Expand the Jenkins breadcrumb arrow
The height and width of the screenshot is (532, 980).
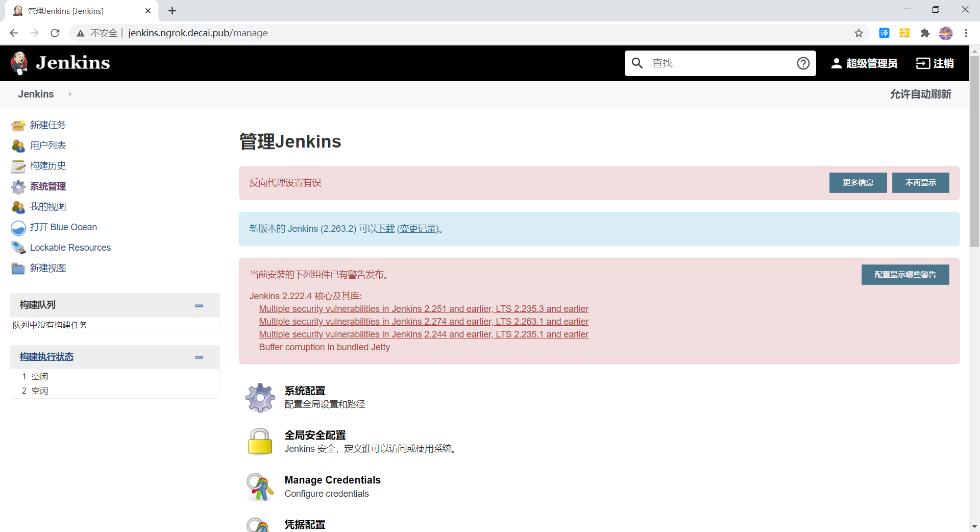pyautogui.click(x=70, y=94)
